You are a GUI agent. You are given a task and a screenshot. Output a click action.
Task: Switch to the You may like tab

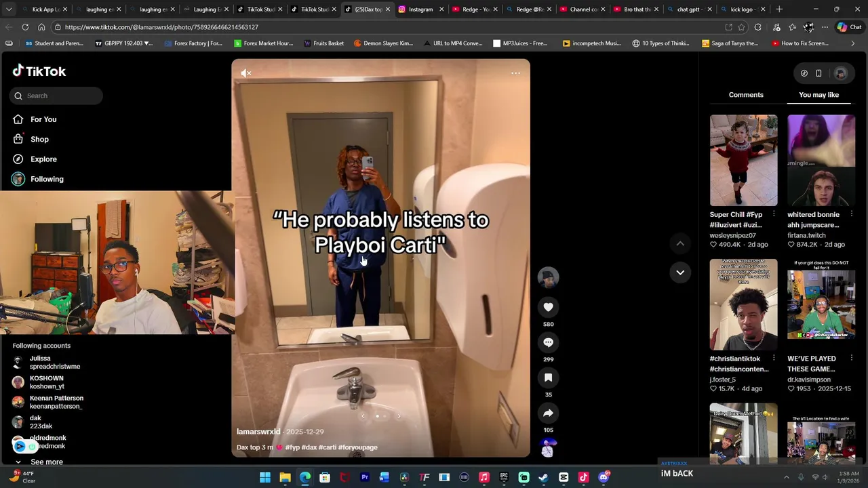pyautogui.click(x=818, y=95)
